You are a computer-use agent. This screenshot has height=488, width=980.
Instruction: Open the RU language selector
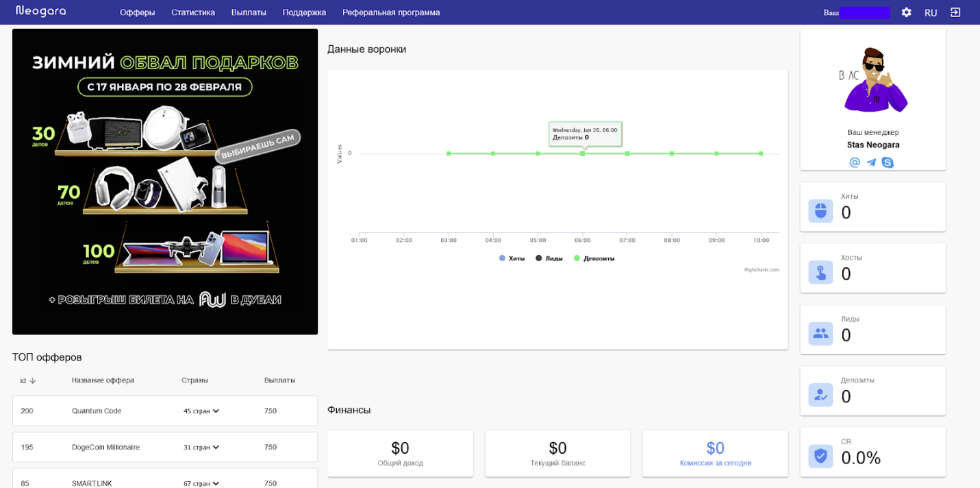[x=931, y=12]
